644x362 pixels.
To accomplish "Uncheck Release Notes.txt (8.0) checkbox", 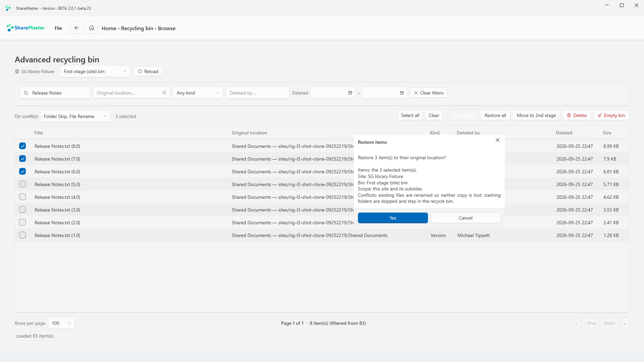I will click(22, 146).
